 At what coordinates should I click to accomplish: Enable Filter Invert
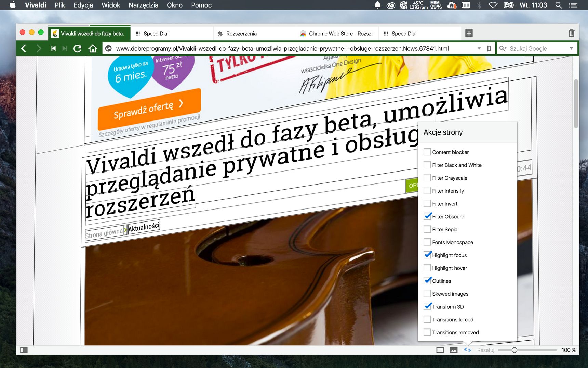pyautogui.click(x=427, y=203)
